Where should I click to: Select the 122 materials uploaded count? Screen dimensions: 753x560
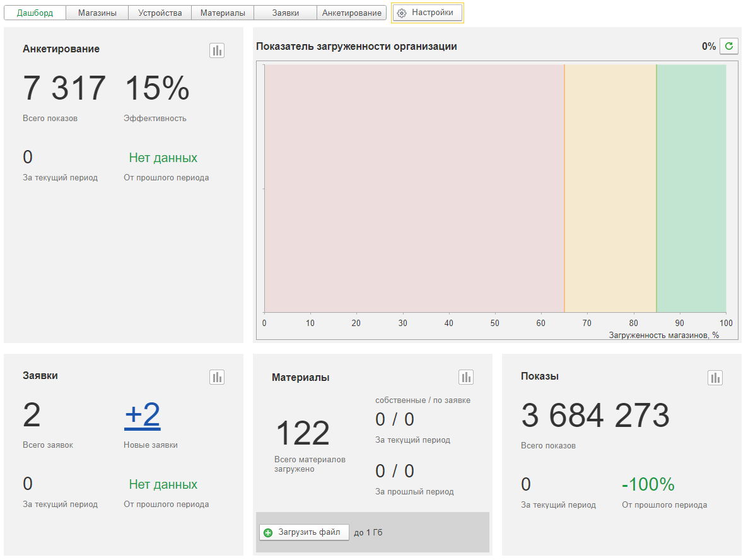point(303,433)
